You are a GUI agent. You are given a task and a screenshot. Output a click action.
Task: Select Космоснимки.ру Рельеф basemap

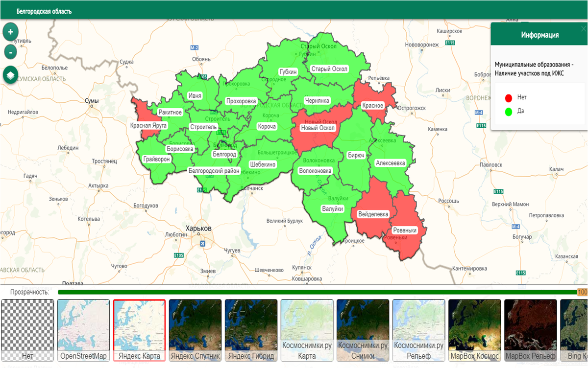point(418,330)
